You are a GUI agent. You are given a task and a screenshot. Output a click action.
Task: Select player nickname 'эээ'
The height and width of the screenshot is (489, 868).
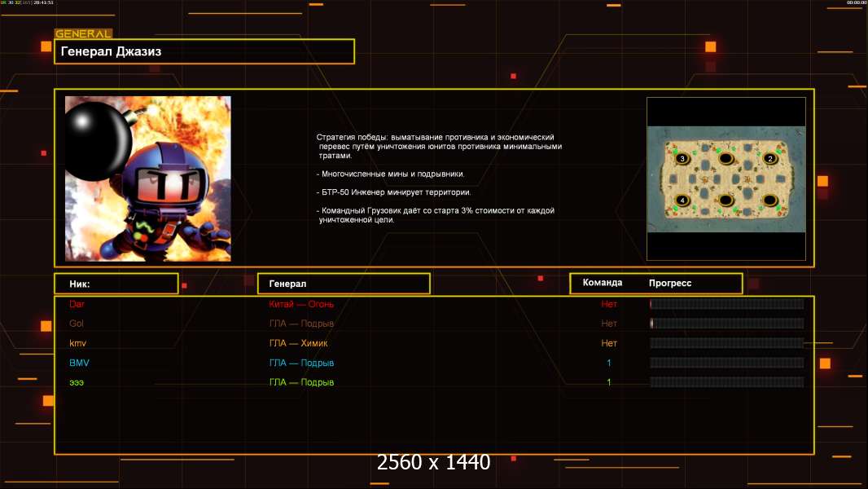pyautogui.click(x=77, y=382)
